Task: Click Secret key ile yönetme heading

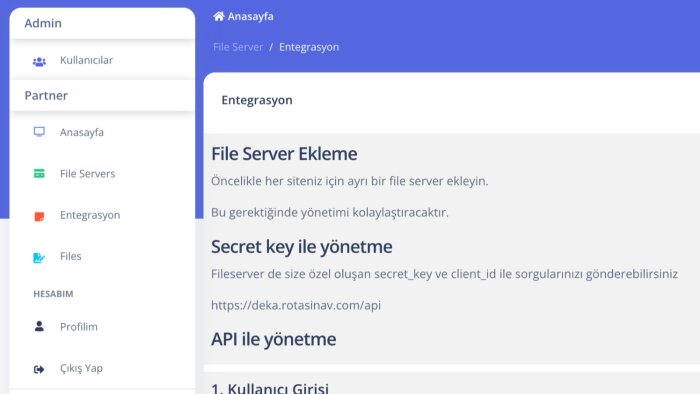Action: point(302,247)
